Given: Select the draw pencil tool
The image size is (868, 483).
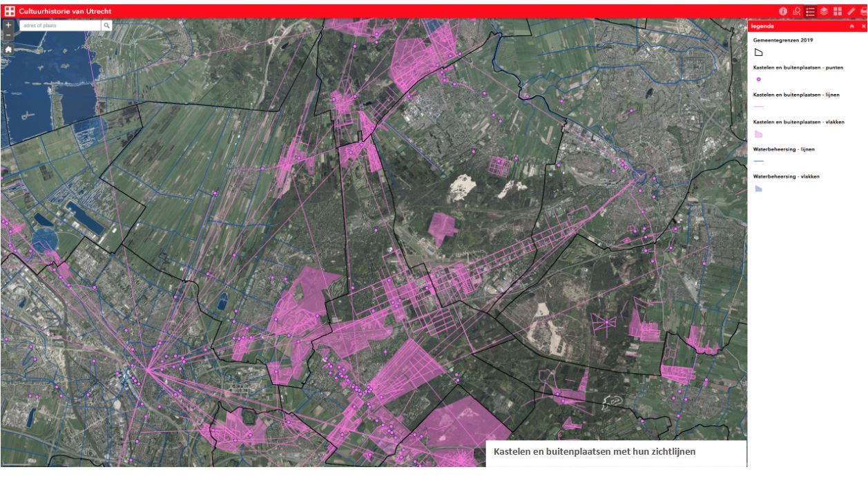Looking at the screenshot, I should click(851, 11).
